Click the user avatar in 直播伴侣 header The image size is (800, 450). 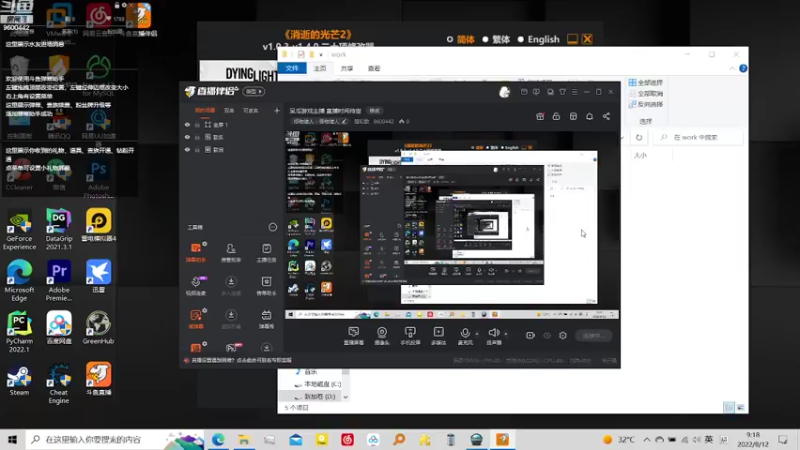pos(504,92)
